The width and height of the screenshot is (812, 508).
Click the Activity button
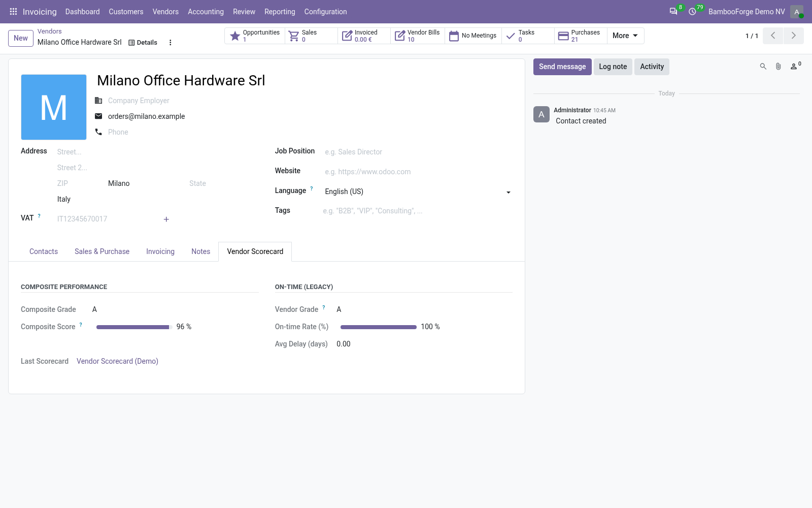pyautogui.click(x=652, y=67)
